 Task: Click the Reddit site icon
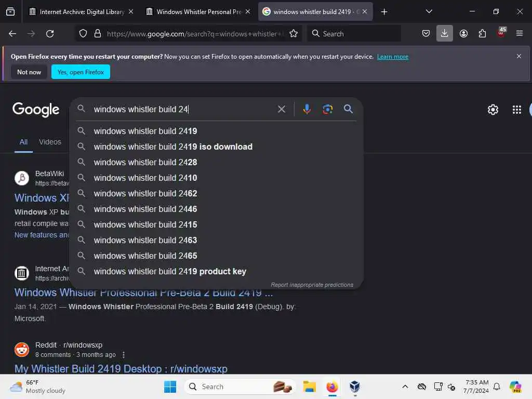[22, 350]
